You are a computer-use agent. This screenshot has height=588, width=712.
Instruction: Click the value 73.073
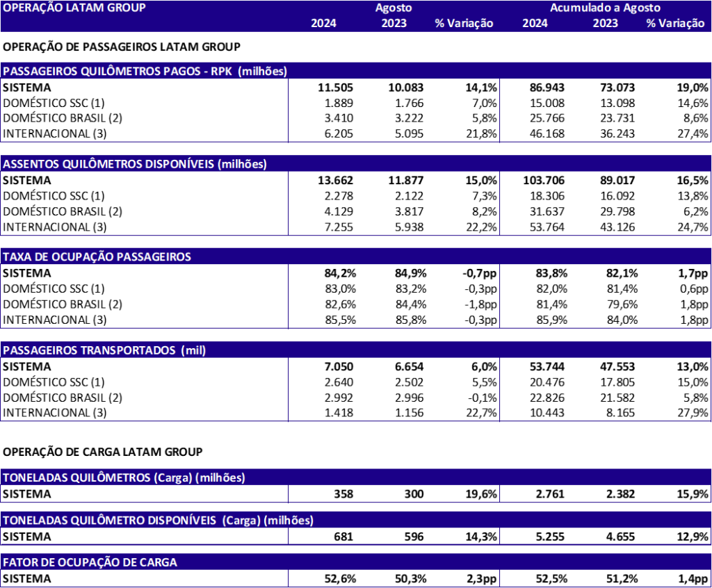pos(617,88)
